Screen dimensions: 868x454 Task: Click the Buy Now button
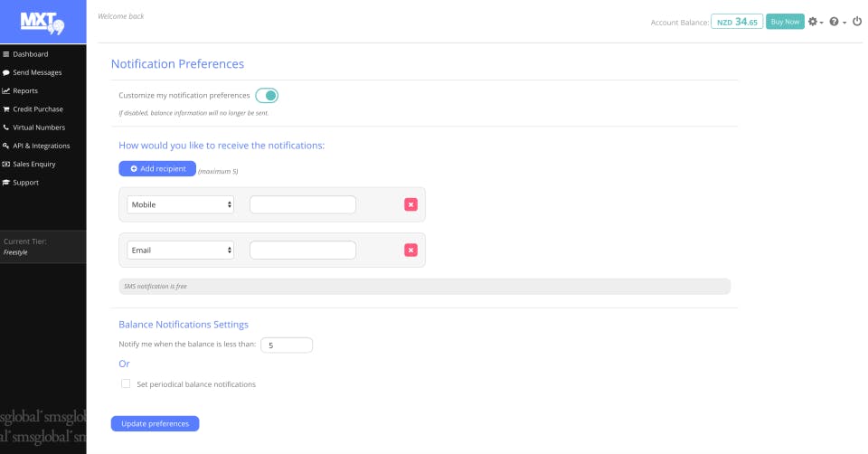(x=785, y=22)
